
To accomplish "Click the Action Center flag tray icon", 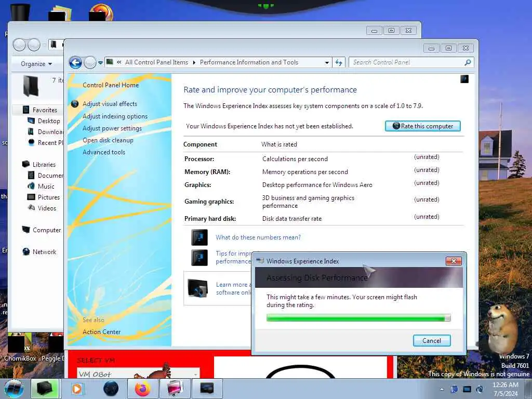I will 454,389.
